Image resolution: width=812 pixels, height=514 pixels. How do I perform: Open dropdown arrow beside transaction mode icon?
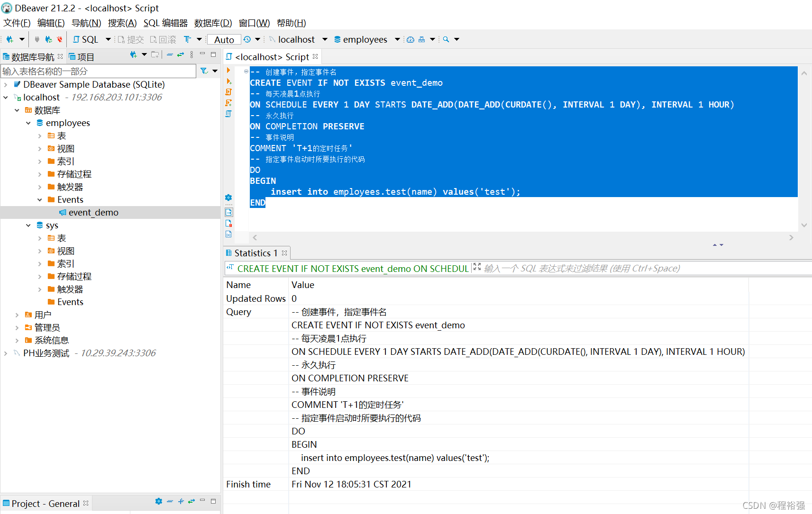(199, 39)
